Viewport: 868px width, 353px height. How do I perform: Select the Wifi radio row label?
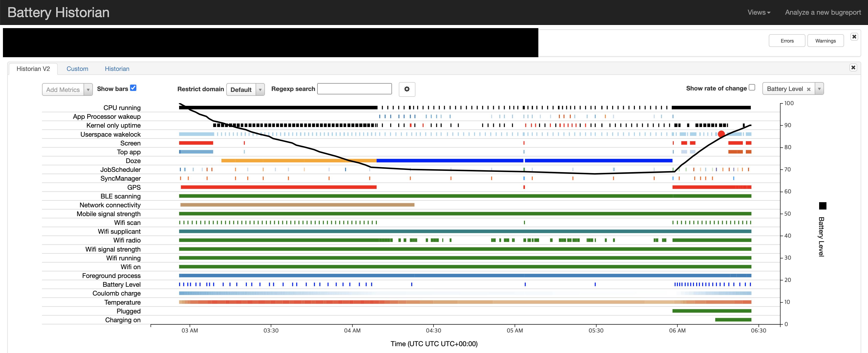[x=127, y=240]
